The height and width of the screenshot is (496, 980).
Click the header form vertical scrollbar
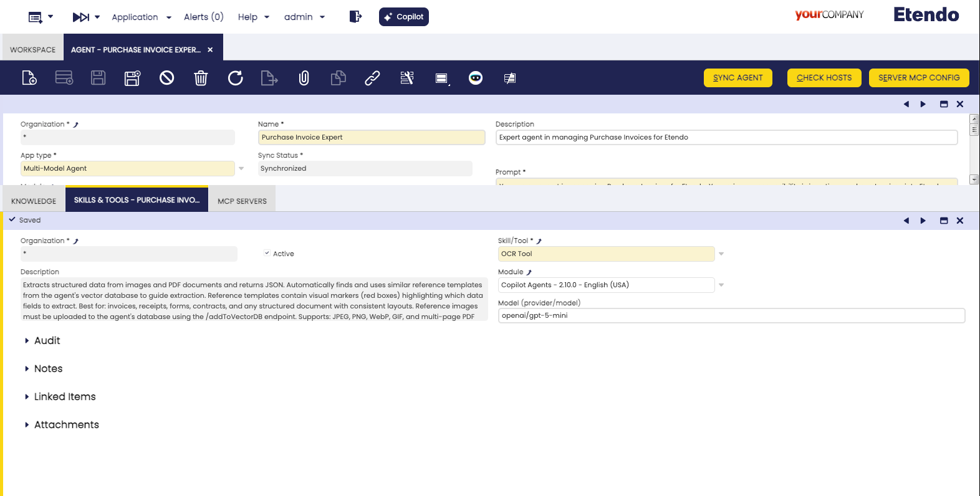click(x=974, y=149)
